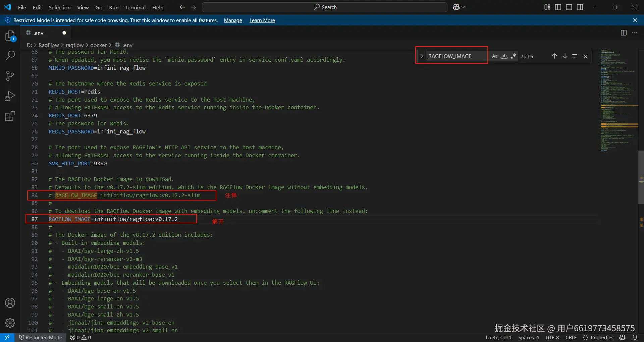Viewport: 644px width, 342px height.
Task: Toggle the bottom Panel
Action: click(x=569, y=7)
